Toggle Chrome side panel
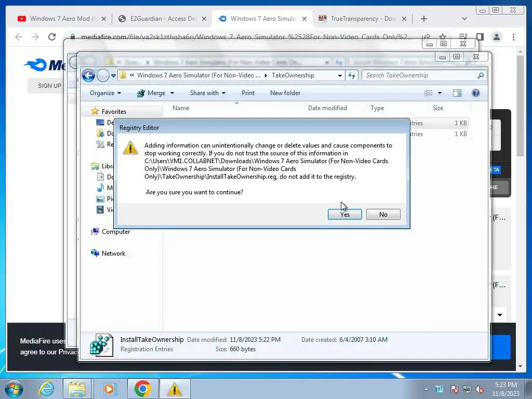The image size is (532, 399). [480, 37]
